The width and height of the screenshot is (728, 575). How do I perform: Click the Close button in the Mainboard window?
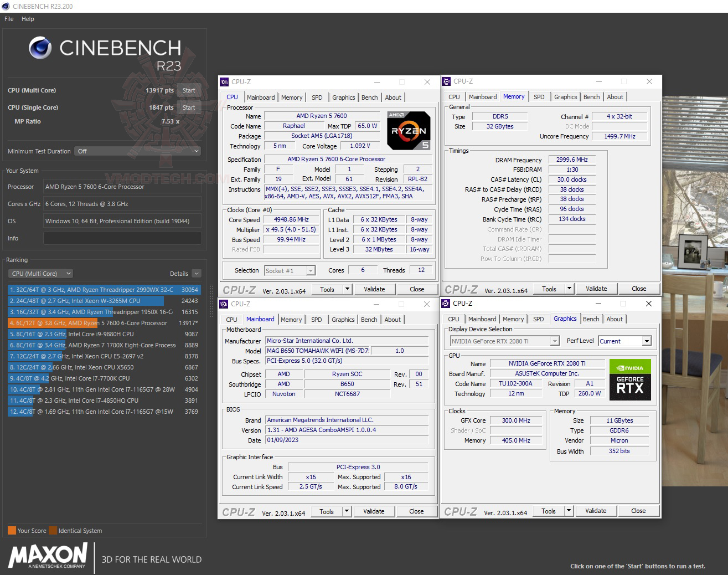pyautogui.click(x=416, y=511)
